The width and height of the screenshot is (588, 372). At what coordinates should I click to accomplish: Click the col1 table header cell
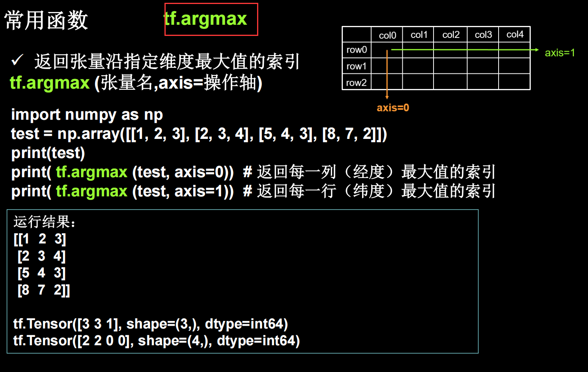click(418, 35)
